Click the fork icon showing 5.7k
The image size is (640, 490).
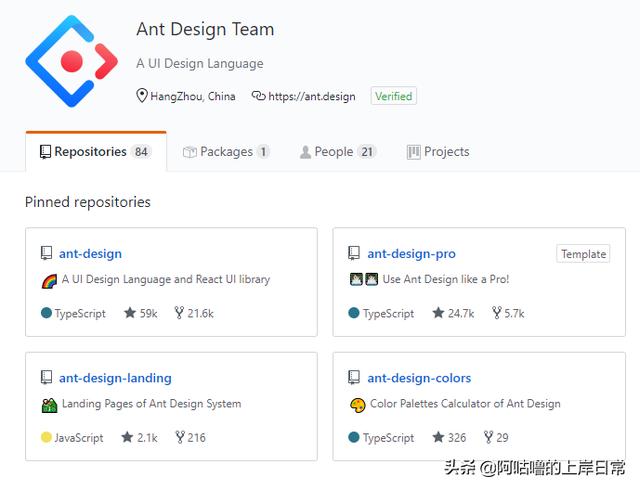tap(497, 313)
